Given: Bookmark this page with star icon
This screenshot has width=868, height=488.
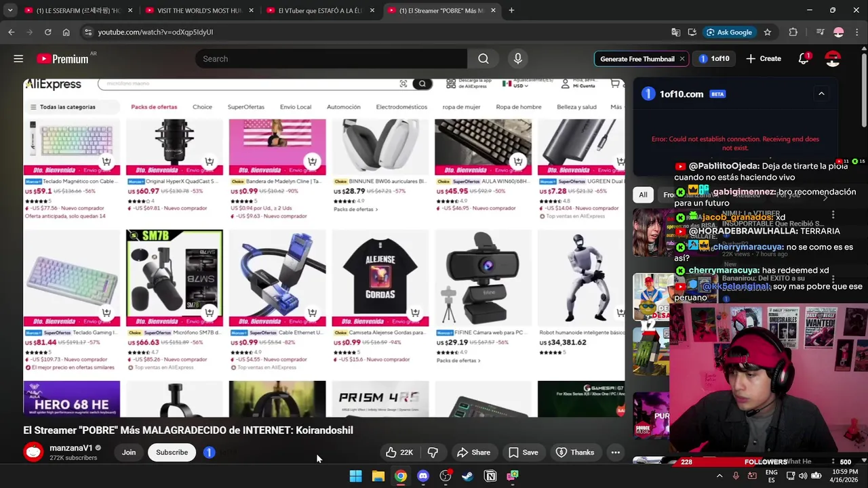Looking at the screenshot, I should pyautogui.click(x=767, y=32).
